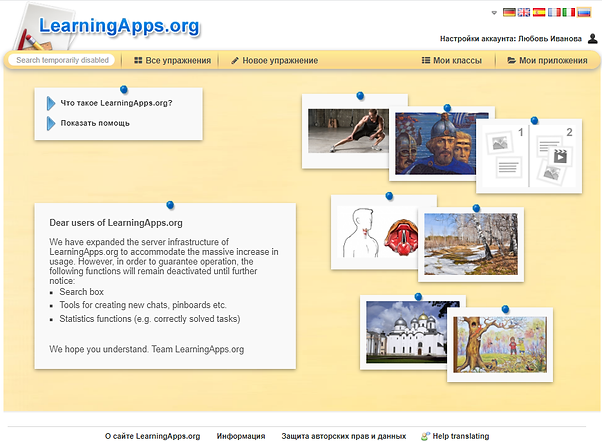Open the human throat anatomy thumbnail
This screenshot has width=602, height=442.
[377, 232]
